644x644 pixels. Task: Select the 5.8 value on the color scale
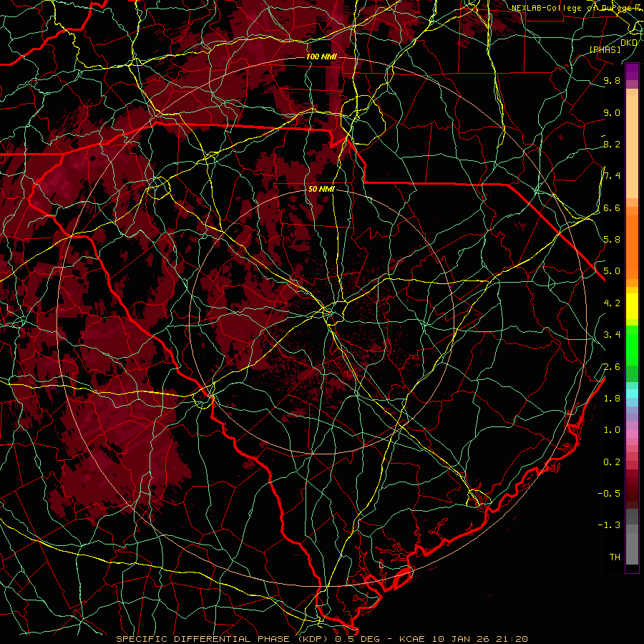click(x=612, y=240)
